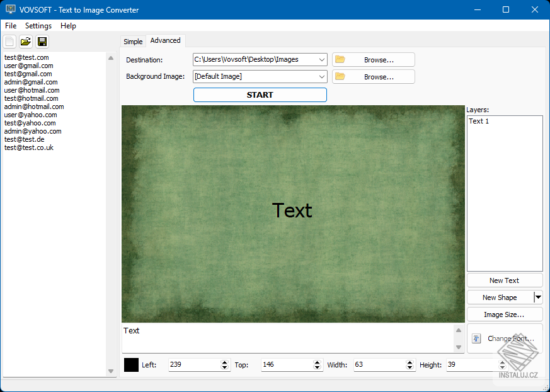Image resolution: width=550 pixels, height=392 pixels.
Task: Decrease the Width value with down arrow
Action: (x=410, y=367)
